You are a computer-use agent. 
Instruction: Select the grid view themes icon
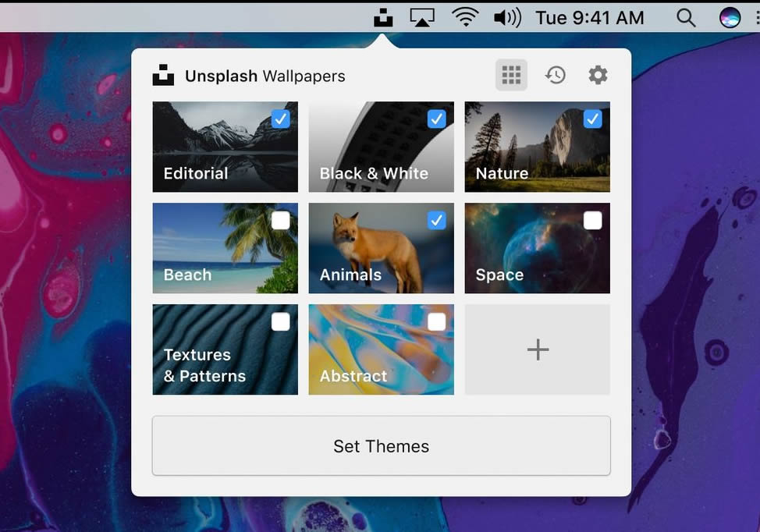[511, 76]
